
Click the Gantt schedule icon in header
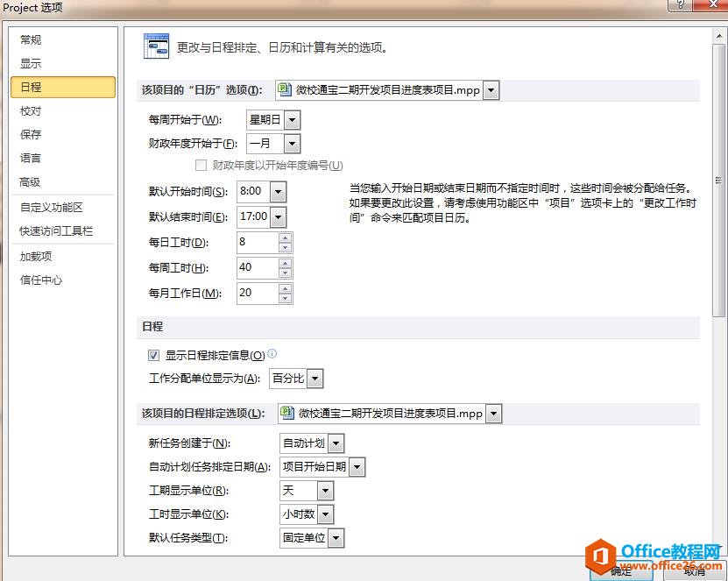click(156, 46)
